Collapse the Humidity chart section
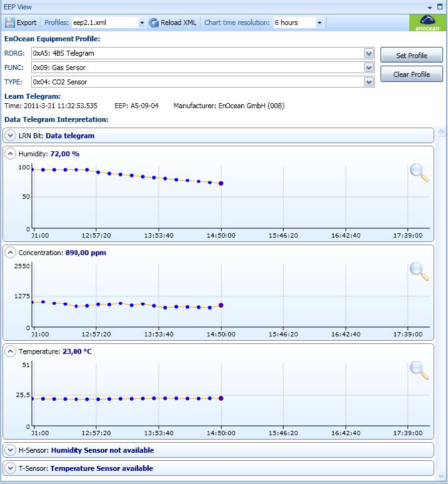This screenshot has width=448, height=484. point(11,154)
